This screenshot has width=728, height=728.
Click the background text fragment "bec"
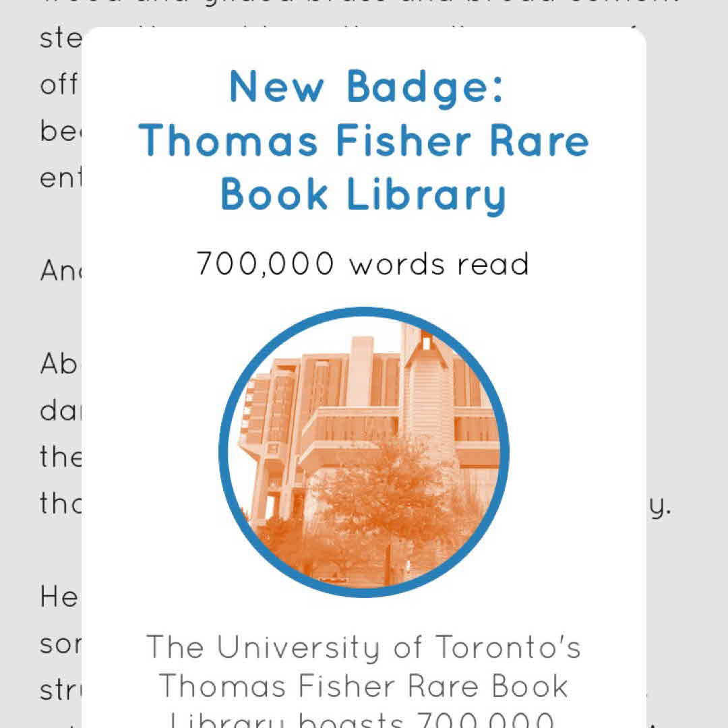tap(61, 131)
